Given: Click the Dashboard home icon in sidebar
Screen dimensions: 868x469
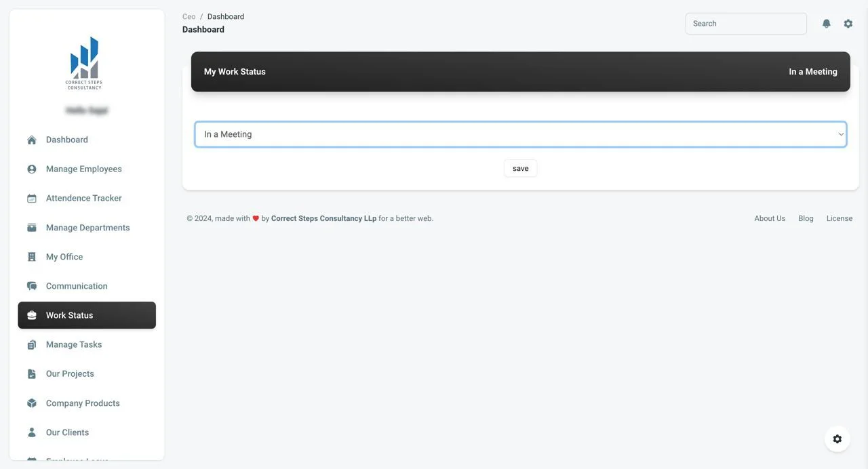Looking at the screenshot, I should [x=32, y=140].
